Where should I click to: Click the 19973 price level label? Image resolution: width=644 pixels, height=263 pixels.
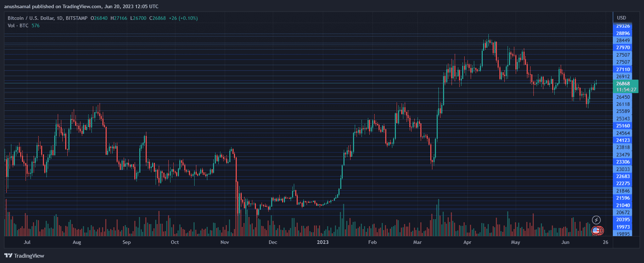point(623,227)
